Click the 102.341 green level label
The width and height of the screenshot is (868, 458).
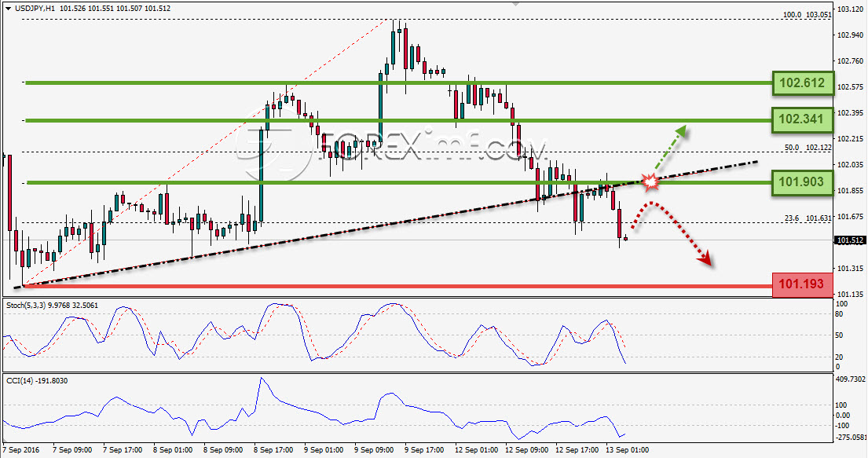[x=802, y=119]
